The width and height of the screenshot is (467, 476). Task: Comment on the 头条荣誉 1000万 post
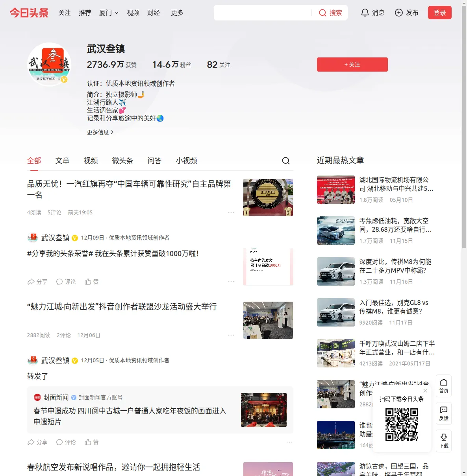pos(66,282)
